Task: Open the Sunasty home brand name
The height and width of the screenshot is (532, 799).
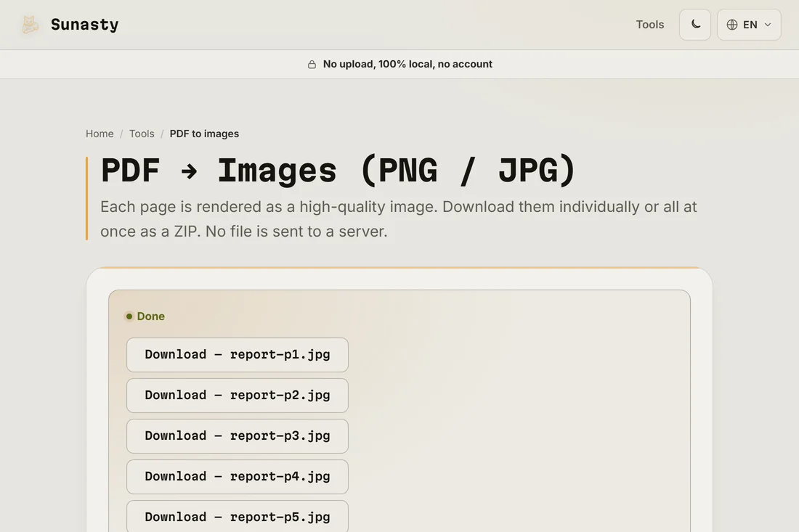Action: point(84,25)
